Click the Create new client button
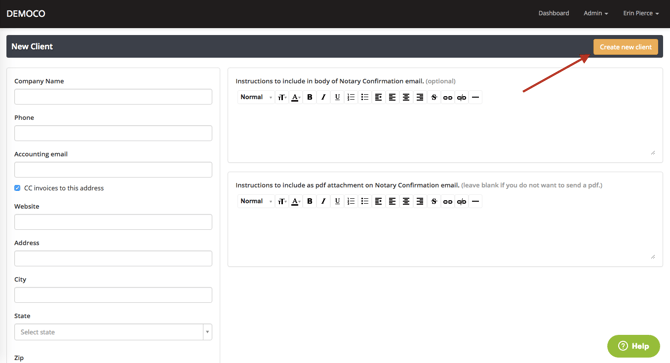670x363 pixels. [626, 47]
